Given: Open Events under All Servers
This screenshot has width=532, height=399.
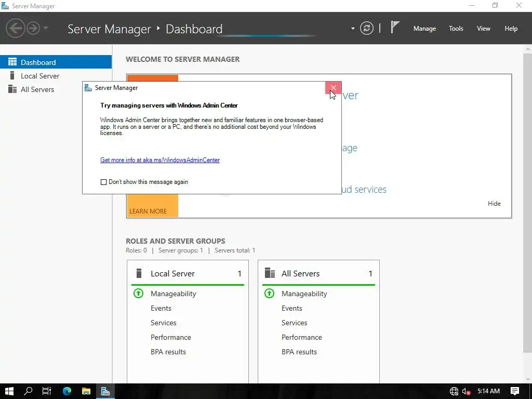Looking at the screenshot, I should coord(292,308).
